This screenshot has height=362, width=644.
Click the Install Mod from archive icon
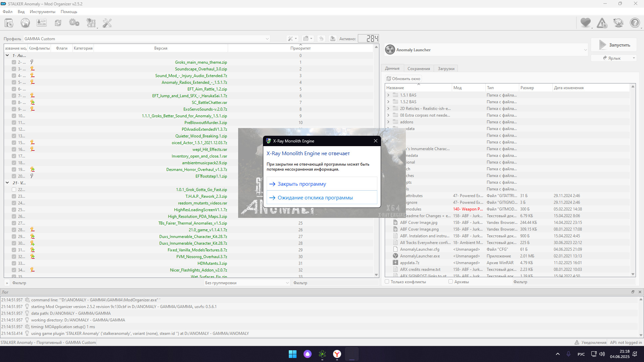point(9,23)
